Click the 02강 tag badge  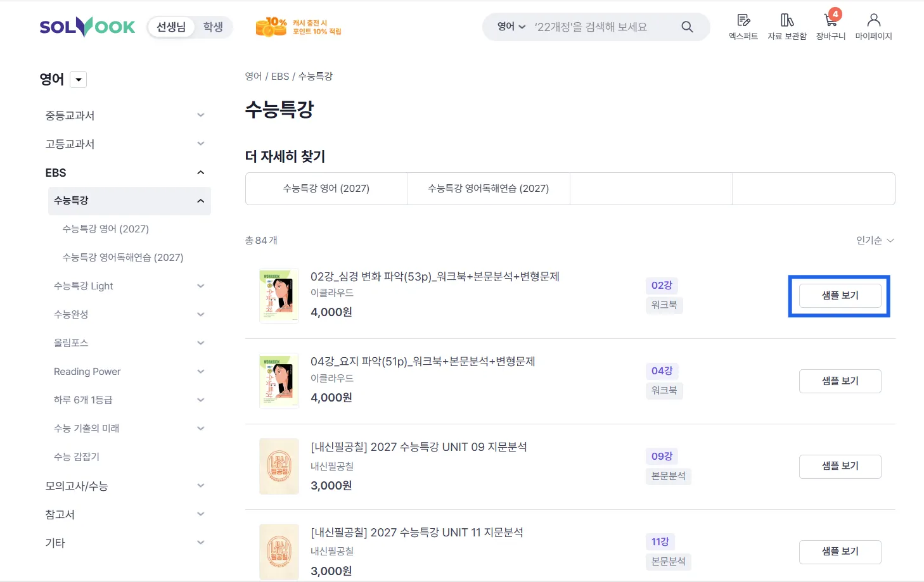[x=662, y=286]
